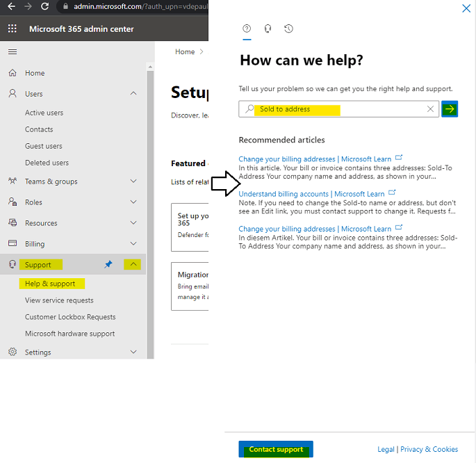Collapse the Support section chevron
This screenshot has height=463, width=476.
click(133, 264)
